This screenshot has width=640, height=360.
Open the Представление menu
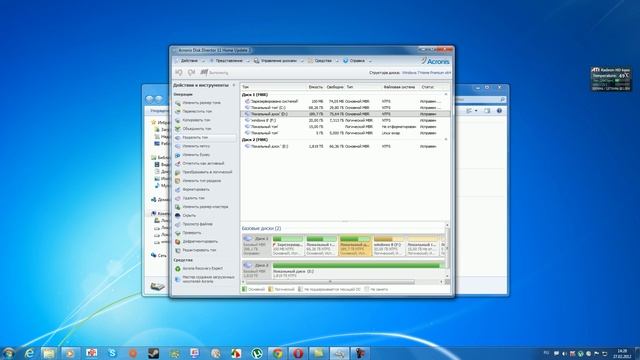[229, 61]
